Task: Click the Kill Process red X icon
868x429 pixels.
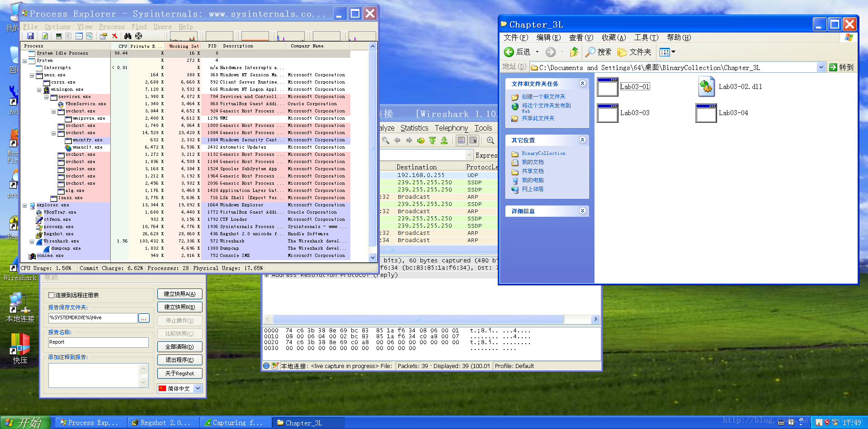Action: coord(115,36)
